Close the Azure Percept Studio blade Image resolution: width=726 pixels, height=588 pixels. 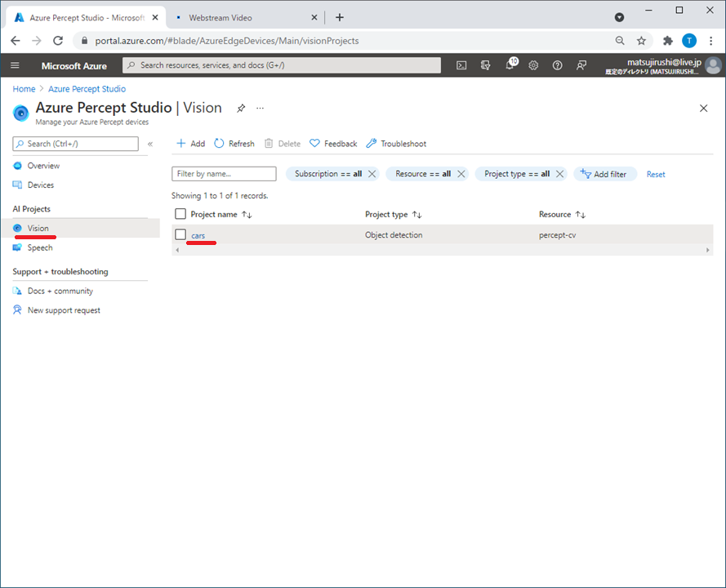click(703, 109)
